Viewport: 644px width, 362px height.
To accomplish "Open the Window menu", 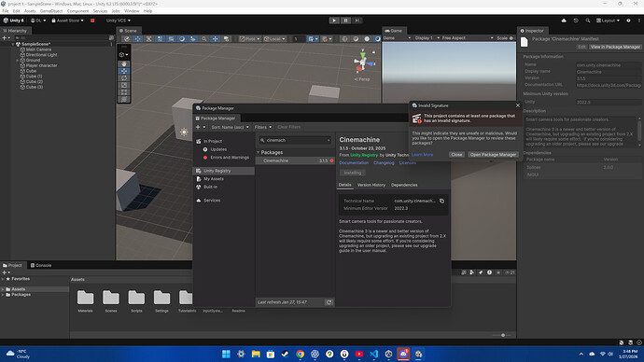I will point(132,11).
